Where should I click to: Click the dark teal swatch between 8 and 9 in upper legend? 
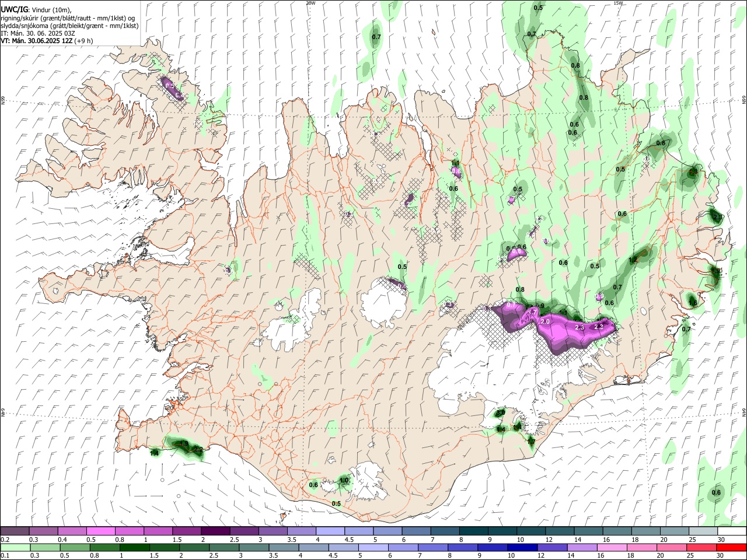pyautogui.click(x=473, y=531)
